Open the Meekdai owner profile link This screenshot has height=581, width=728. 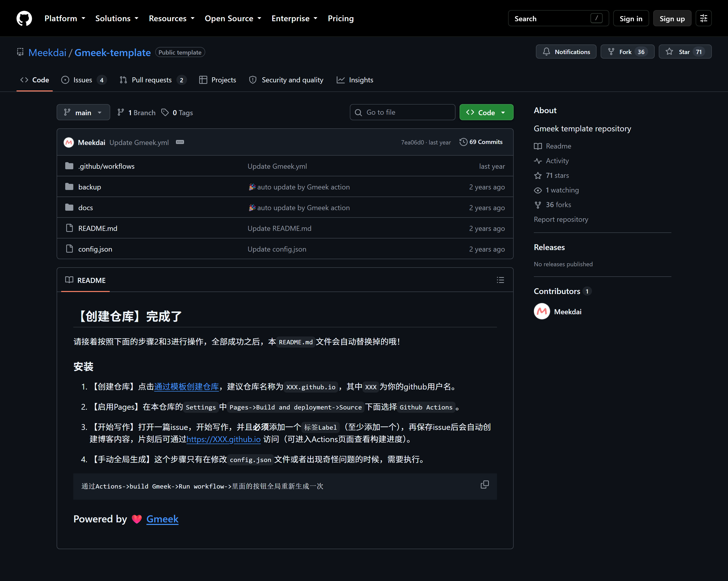pyautogui.click(x=47, y=52)
